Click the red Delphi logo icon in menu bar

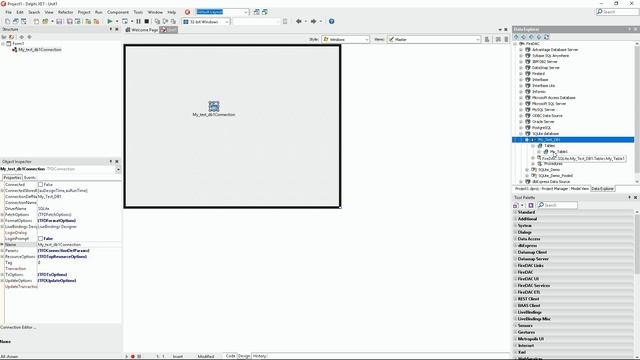187,12
